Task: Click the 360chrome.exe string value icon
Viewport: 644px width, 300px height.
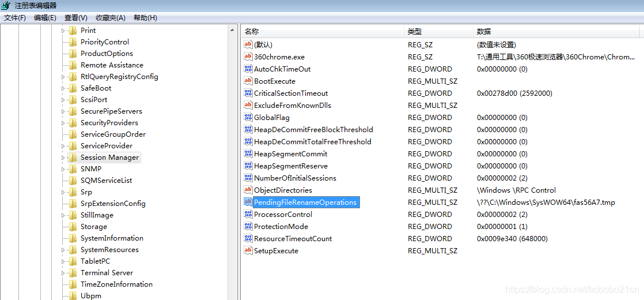Action: point(248,57)
